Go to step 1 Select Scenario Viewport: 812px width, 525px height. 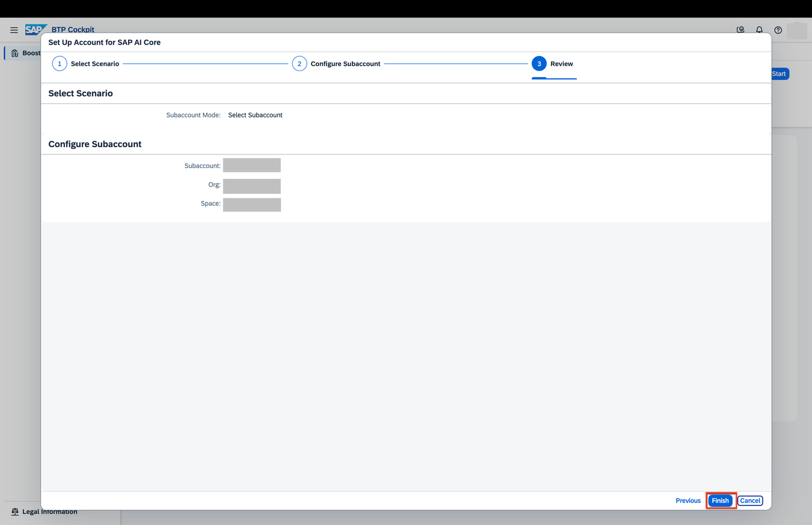[86, 64]
